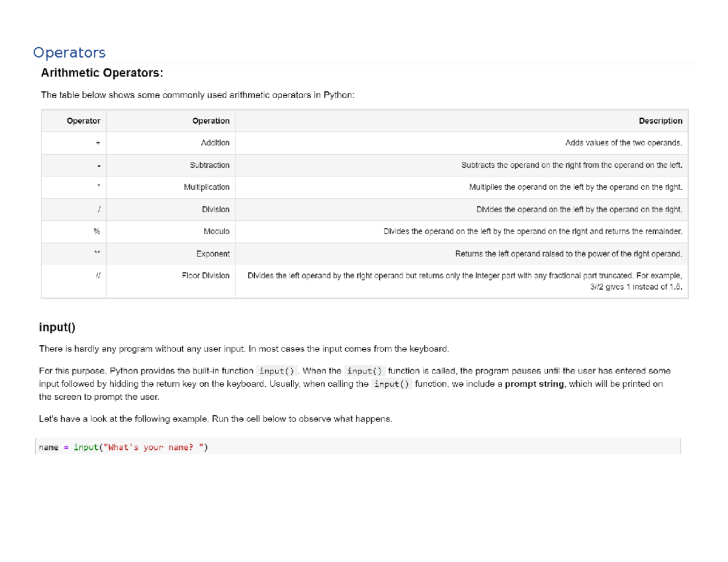Click the percent (%) modulo symbol

(x=96, y=232)
